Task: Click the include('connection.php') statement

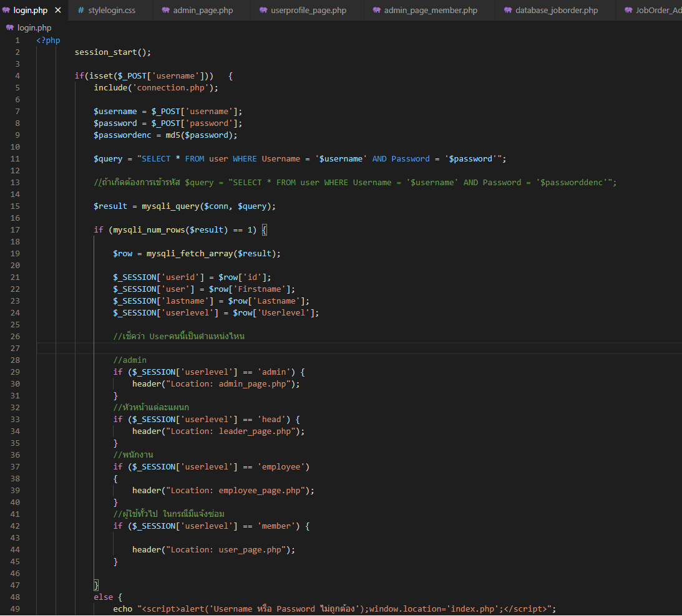Action: (156, 88)
